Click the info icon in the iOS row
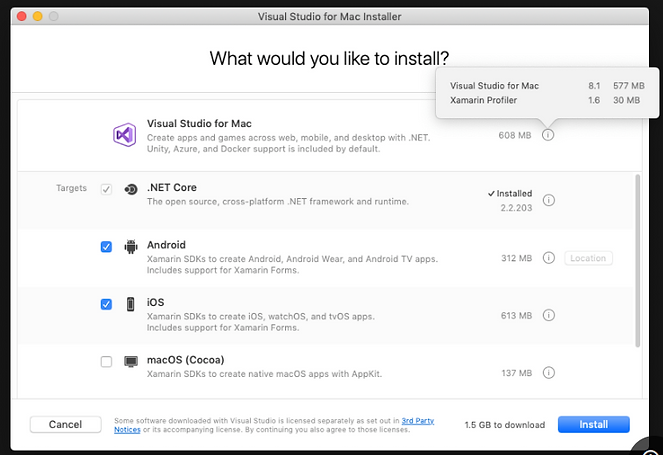Image resolution: width=663 pixels, height=455 pixels. tap(548, 315)
